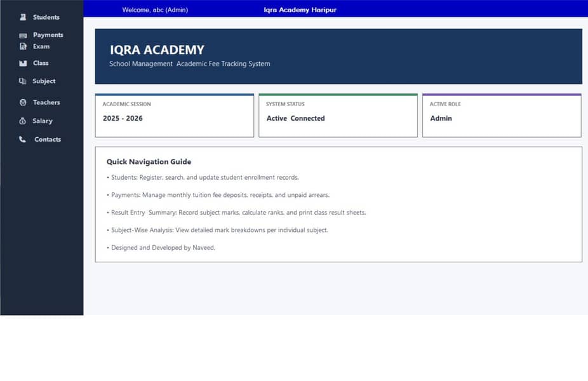Go to the Exam section

point(41,46)
